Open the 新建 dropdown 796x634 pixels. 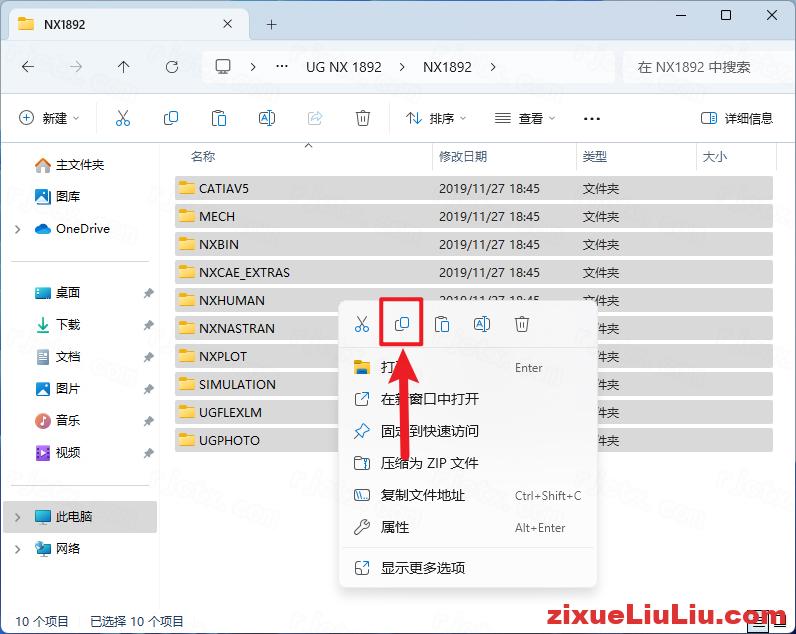click(49, 118)
